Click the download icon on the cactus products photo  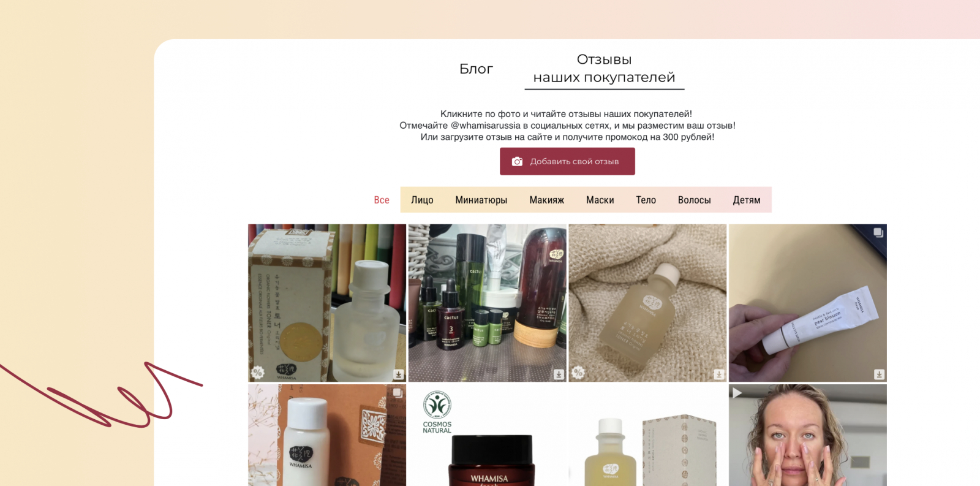pos(559,374)
